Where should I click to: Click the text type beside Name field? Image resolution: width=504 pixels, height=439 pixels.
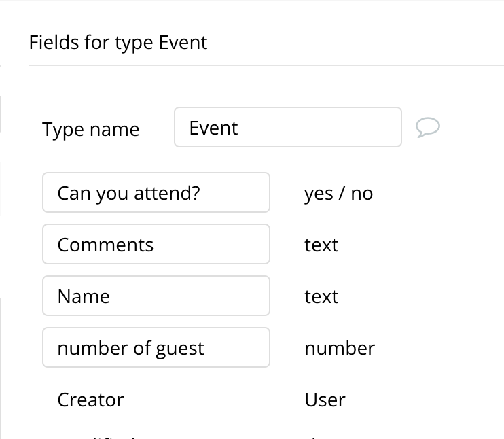coord(321,296)
